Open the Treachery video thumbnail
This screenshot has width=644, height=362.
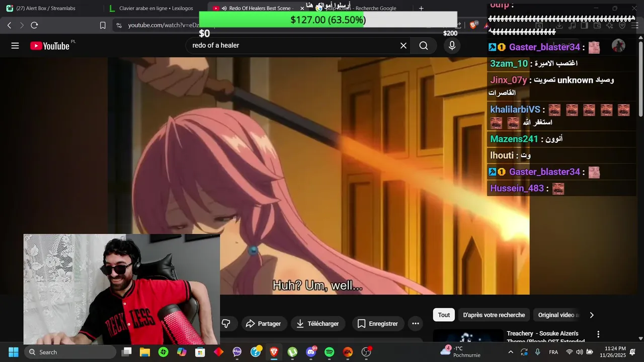(468, 336)
